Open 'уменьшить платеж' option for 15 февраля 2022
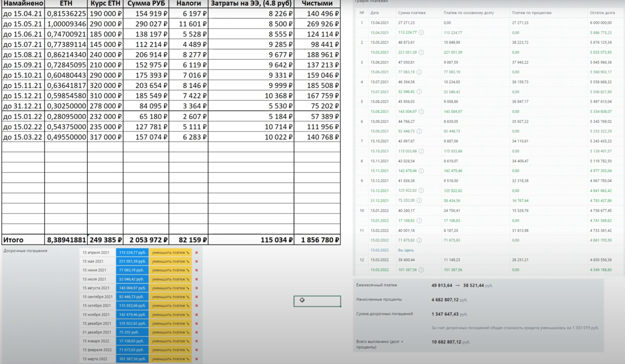Viewport: 625px width, 364px height. tap(170, 350)
